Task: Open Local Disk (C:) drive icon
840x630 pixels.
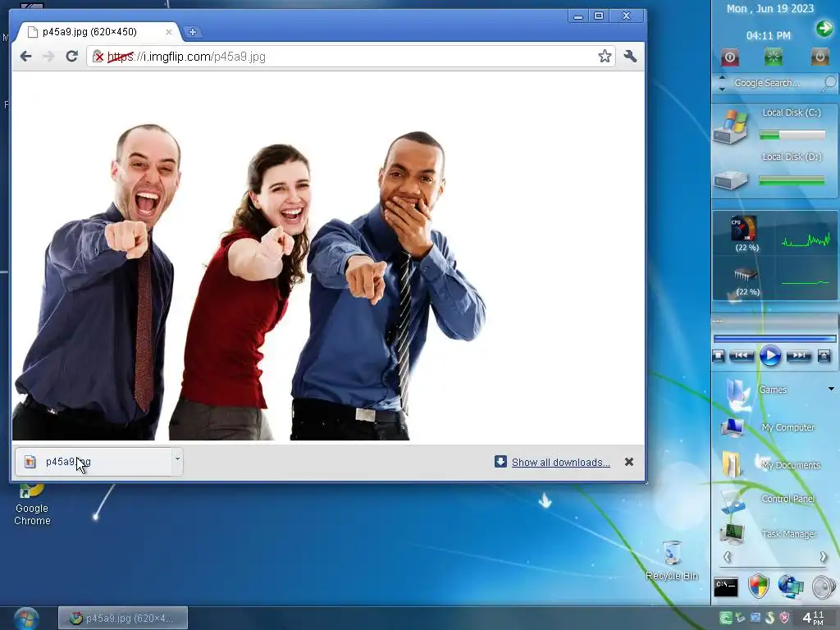Action: coord(729,126)
